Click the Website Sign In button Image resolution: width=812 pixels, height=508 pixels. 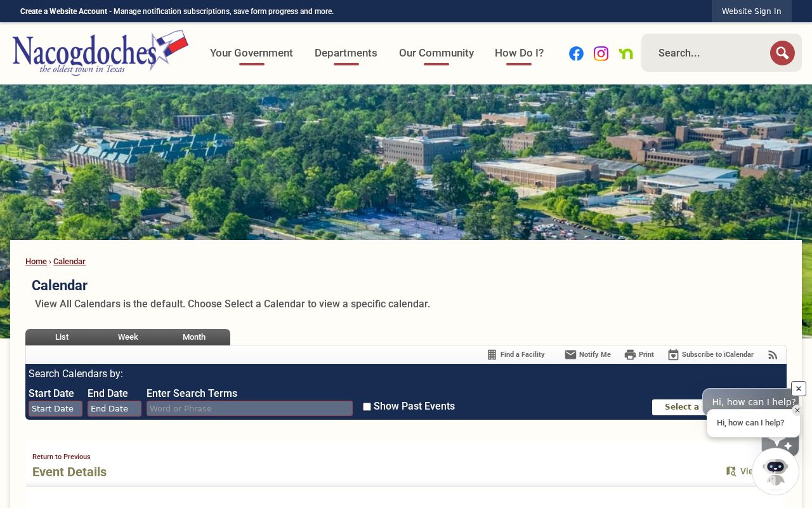pos(752,11)
